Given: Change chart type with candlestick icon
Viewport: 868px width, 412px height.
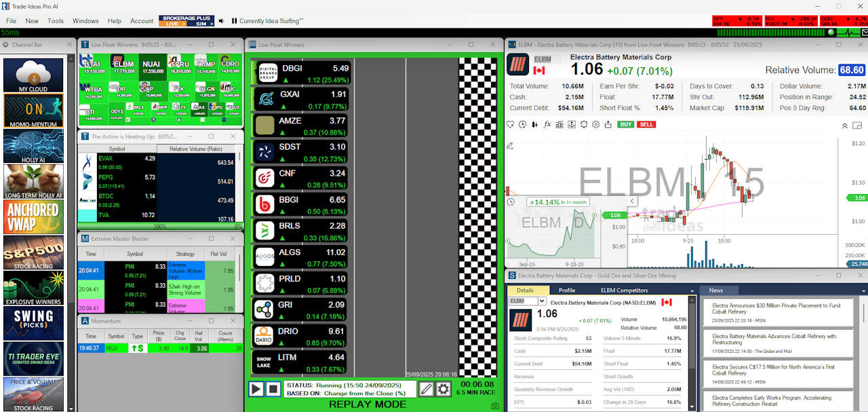Looking at the screenshot, I should coord(535,124).
